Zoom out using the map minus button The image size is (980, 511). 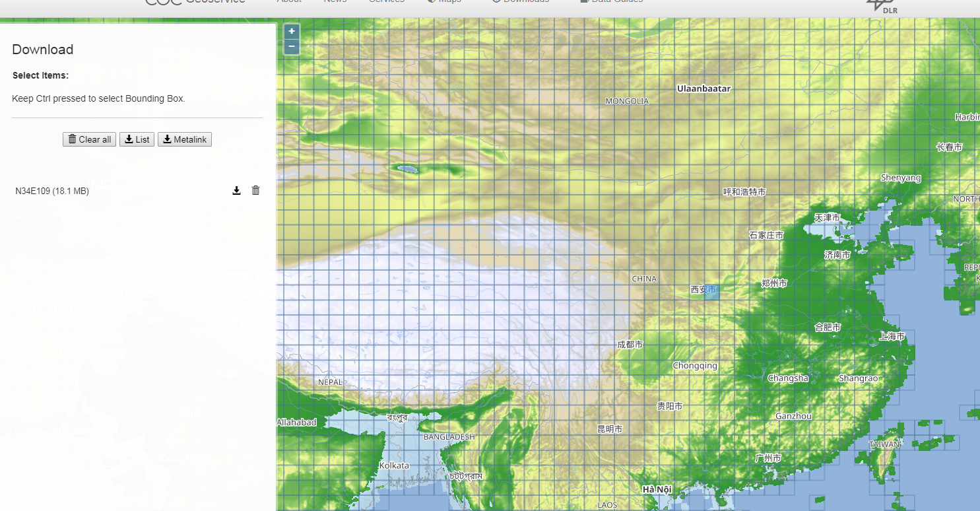(x=291, y=46)
